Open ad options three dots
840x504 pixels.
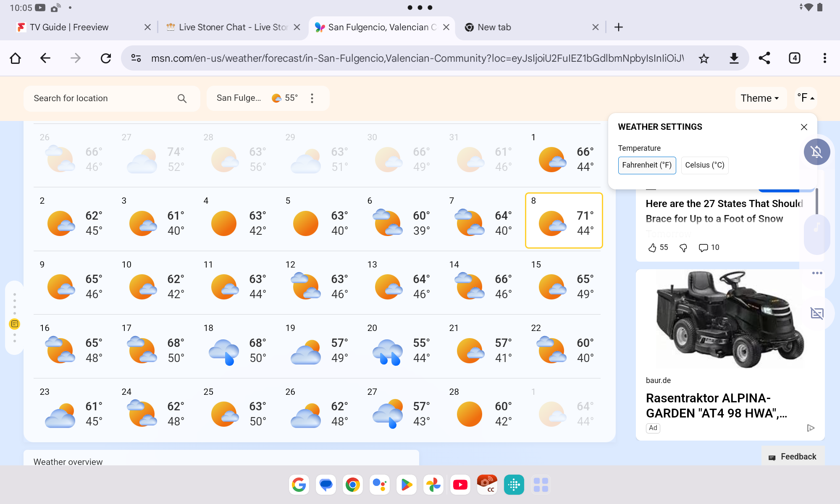(x=817, y=273)
